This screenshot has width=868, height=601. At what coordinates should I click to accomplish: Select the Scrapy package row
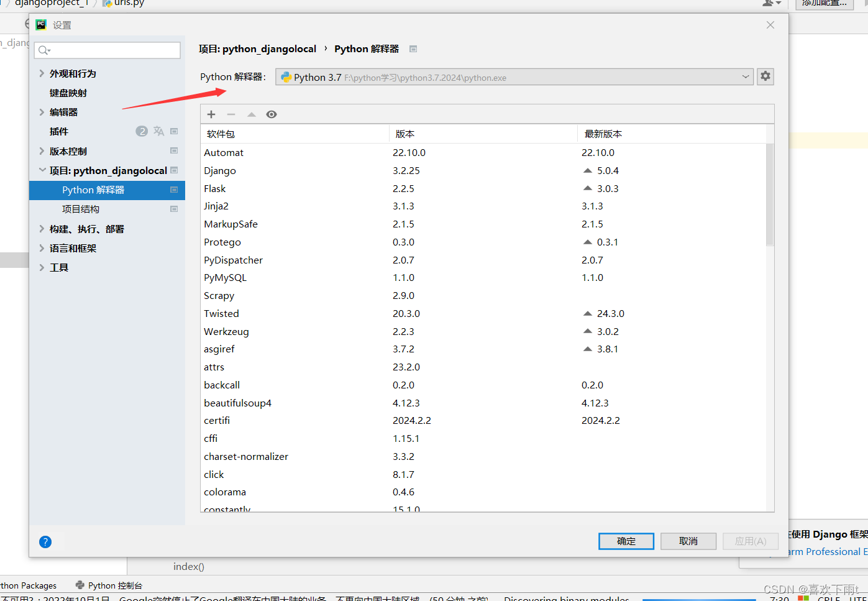tap(483, 296)
